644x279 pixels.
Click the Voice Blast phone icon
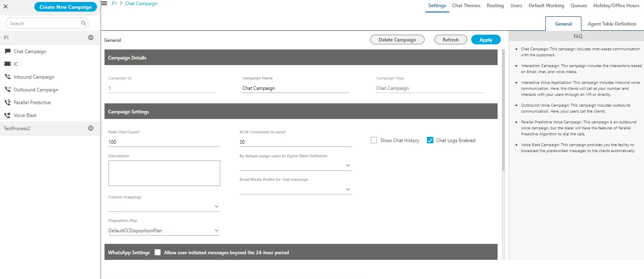tap(8, 115)
